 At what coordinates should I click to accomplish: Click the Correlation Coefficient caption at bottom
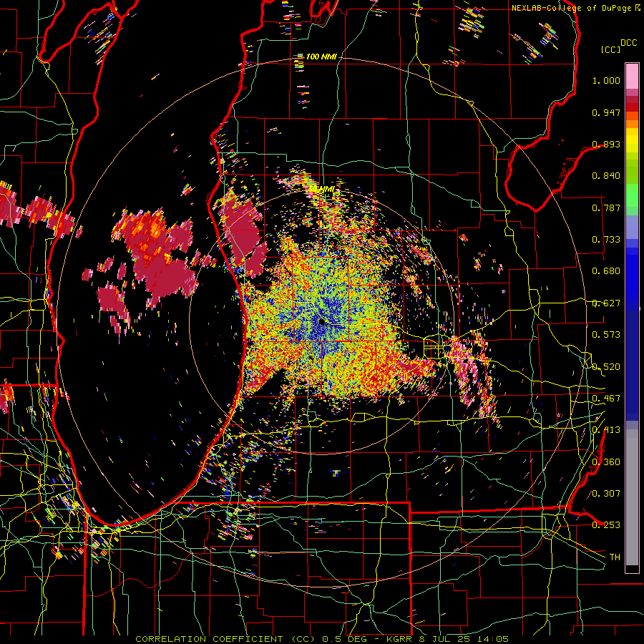click(322, 639)
